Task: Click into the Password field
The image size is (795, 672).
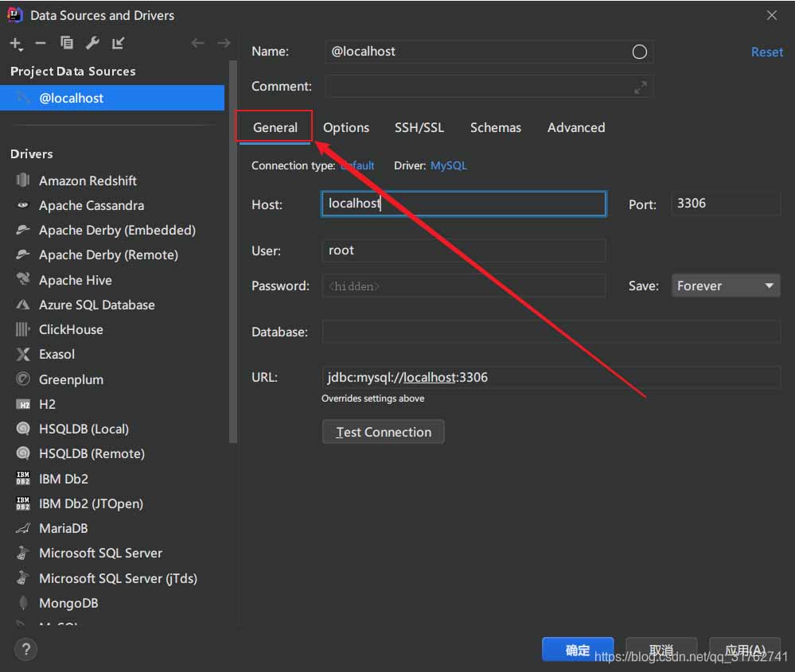Action: (x=464, y=286)
